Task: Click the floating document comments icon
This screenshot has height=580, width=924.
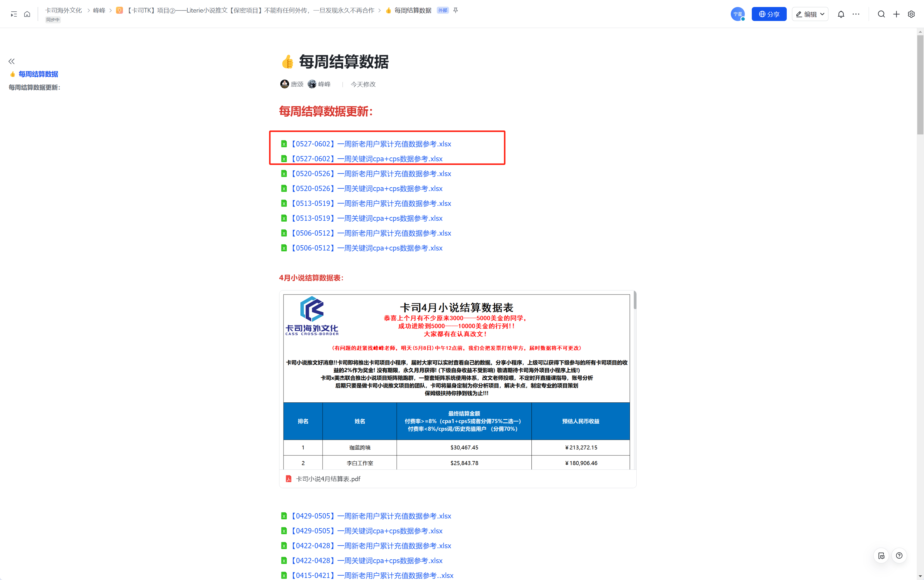Action: (881, 556)
